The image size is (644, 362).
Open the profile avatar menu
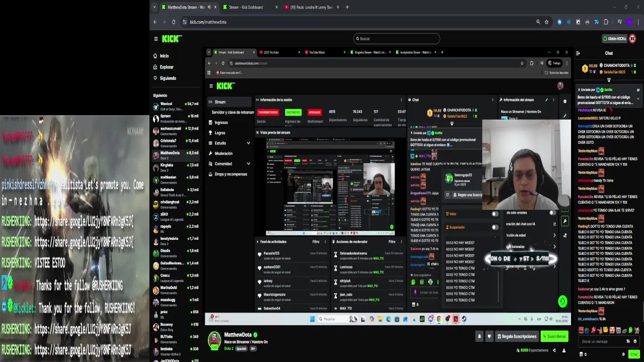point(632,39)
